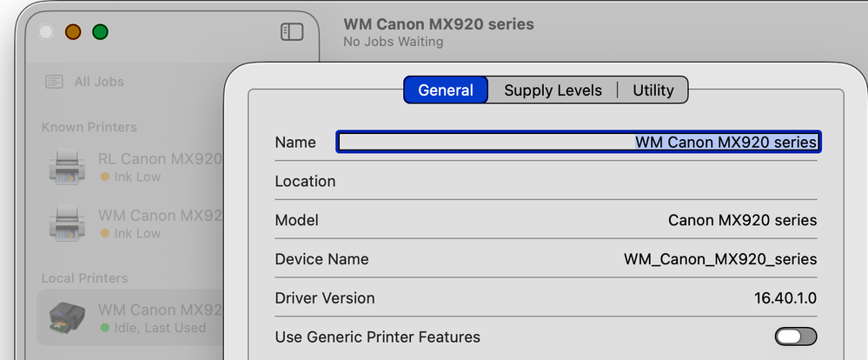Open the Utility tab
This screenshot has height=360, width=868.
(653, 90)
